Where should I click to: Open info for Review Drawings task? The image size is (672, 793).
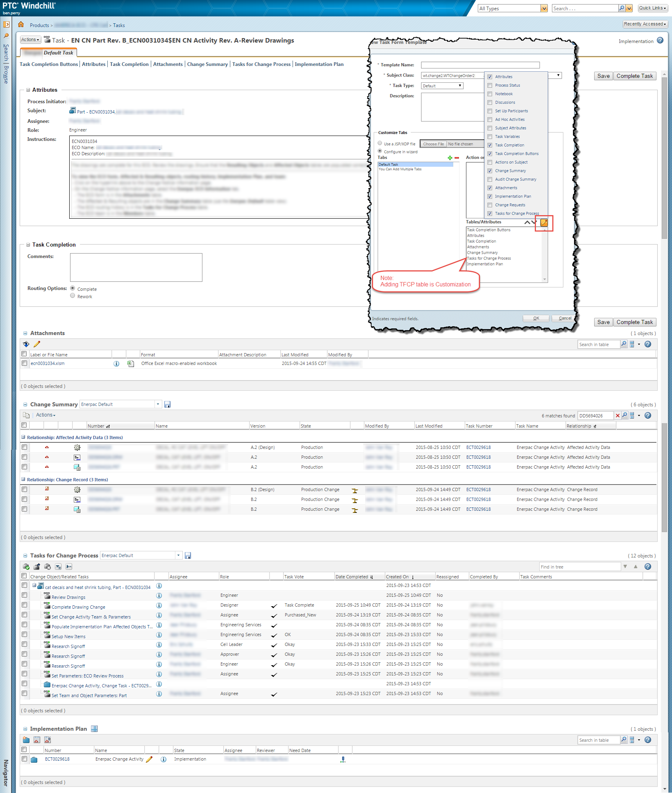(159, 596)
